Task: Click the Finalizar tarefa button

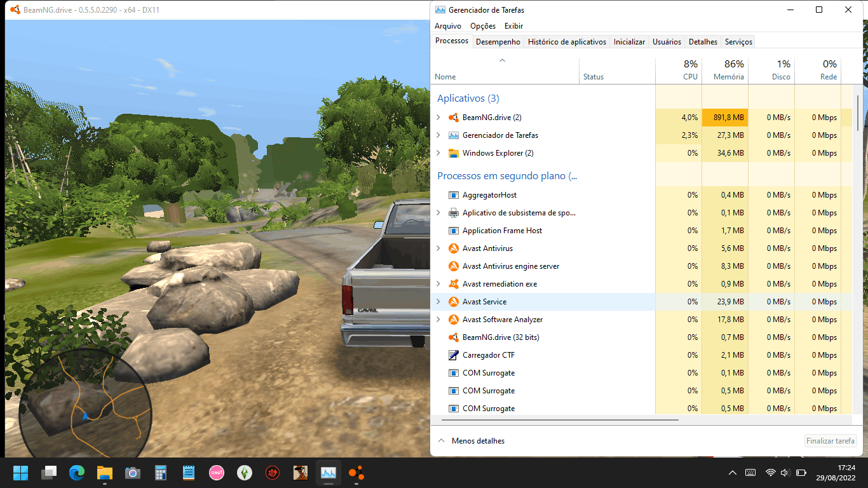Action: 831,440
